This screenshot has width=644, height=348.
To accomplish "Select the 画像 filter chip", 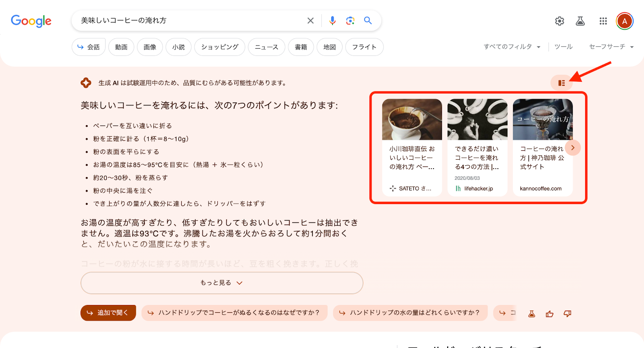I will pos(150,47).
